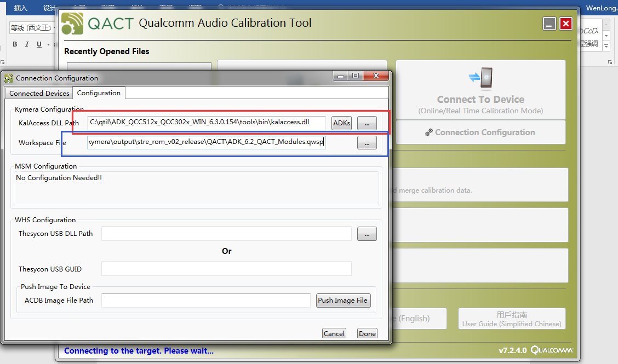Open User Guide (Simplified Chinese)
This screenshot has height=364, width=618.
click(512, 319)
